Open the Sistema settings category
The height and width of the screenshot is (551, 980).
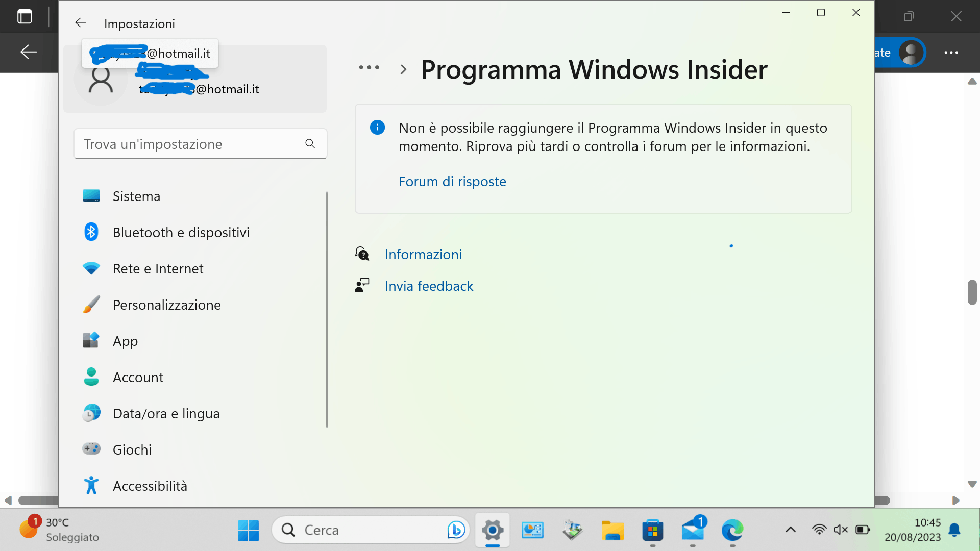[x=136, y=196]
